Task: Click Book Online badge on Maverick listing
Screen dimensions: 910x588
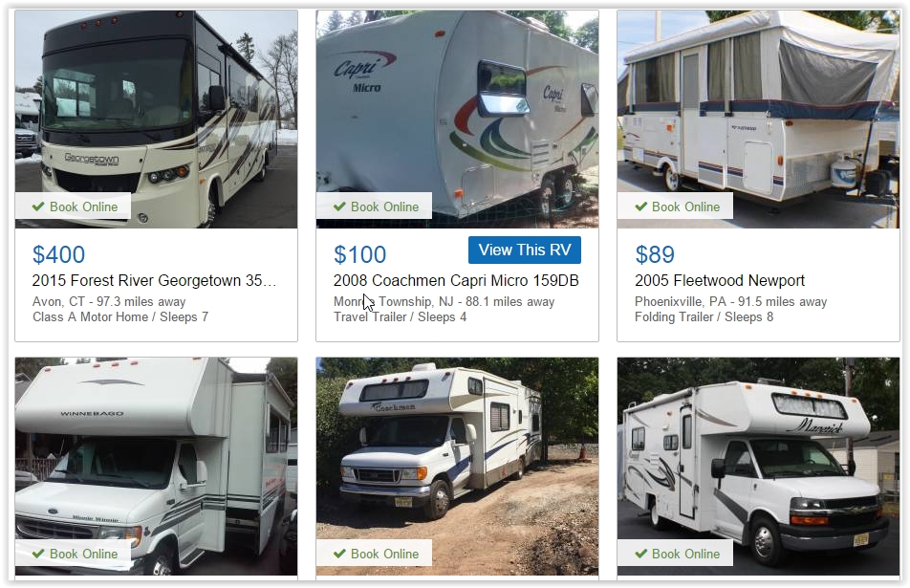Action: [x=676, y=554]
